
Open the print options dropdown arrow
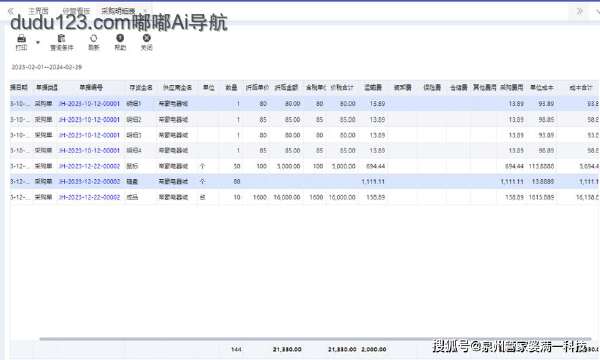38,42
